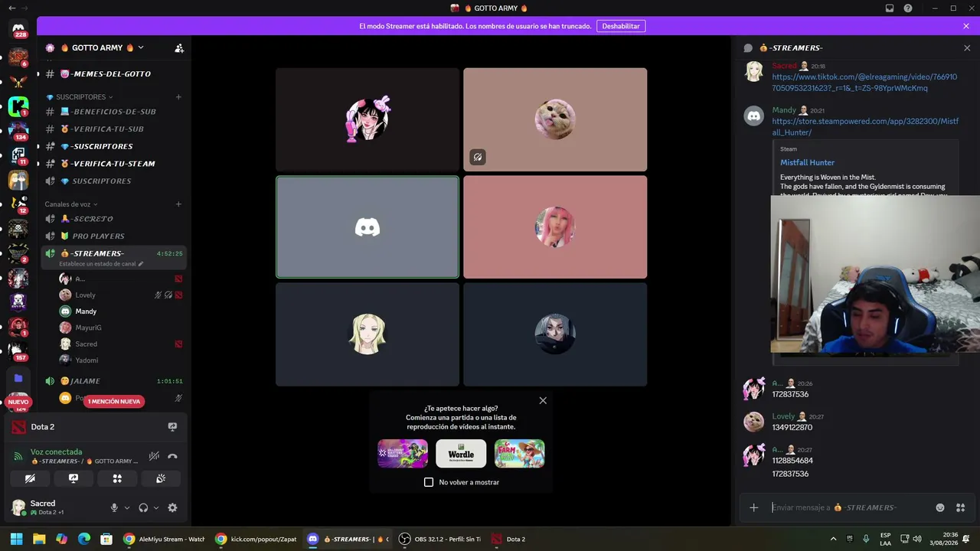Collapse the Canales de voz category
The width and height of the screenshot is (980, 551).
click(70, 204)
